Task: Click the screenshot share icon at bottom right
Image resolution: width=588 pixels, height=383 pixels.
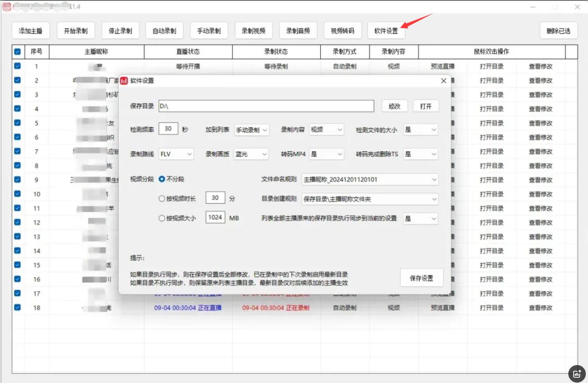Action: pyautogui.click(x=577, y=374)
